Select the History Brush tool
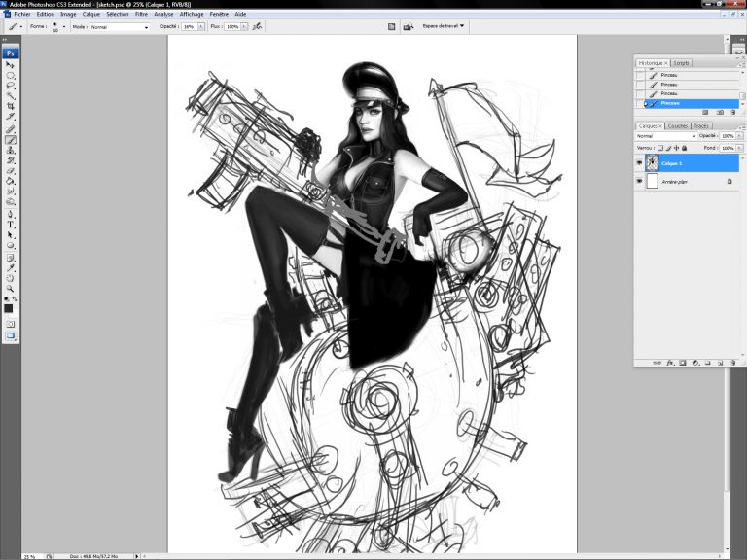This screenshot has width=747, height=560. [x=10, y=160]
